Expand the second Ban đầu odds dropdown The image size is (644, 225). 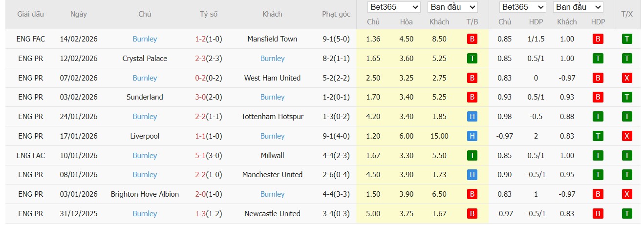(578, 7)
